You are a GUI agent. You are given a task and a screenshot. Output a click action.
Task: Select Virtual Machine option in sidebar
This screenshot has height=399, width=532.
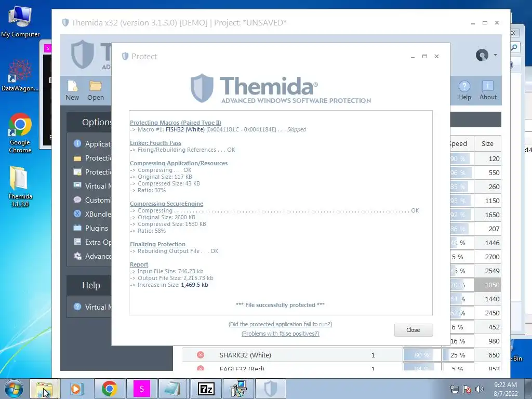(x=92, y=186)
